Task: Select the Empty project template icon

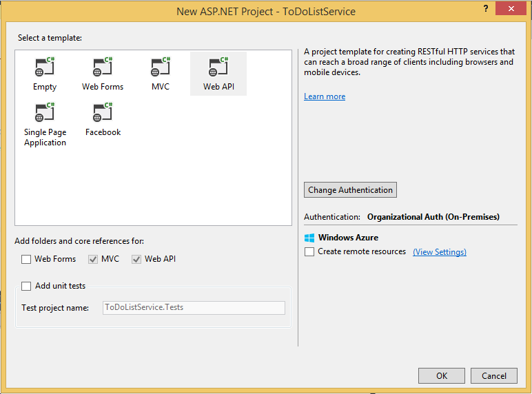Action: [x=45, y=67]
